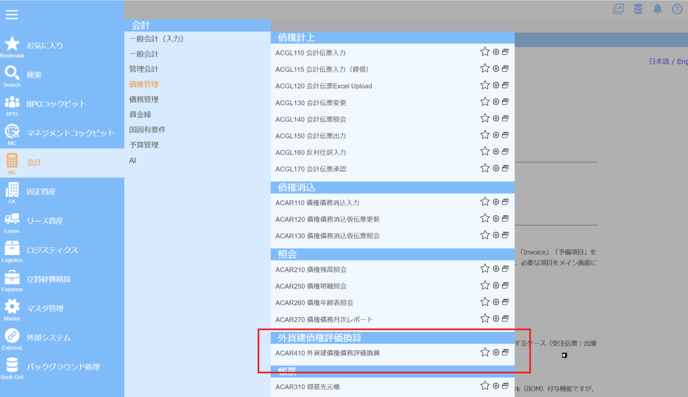Click new-window icon on ACGL110 row

505,52
